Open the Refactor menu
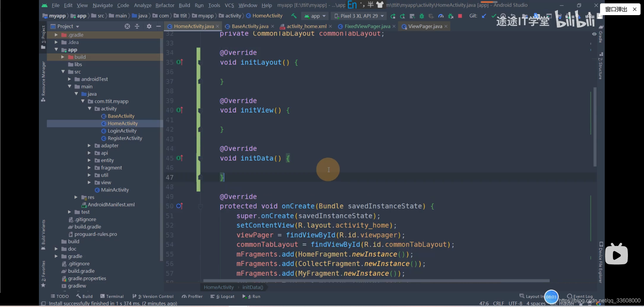 [165, 5]
